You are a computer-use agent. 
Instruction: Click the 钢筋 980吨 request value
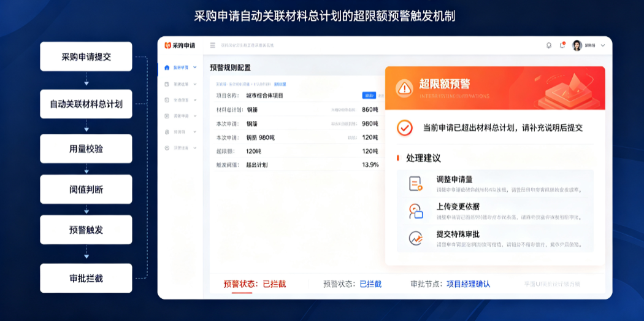261,137
